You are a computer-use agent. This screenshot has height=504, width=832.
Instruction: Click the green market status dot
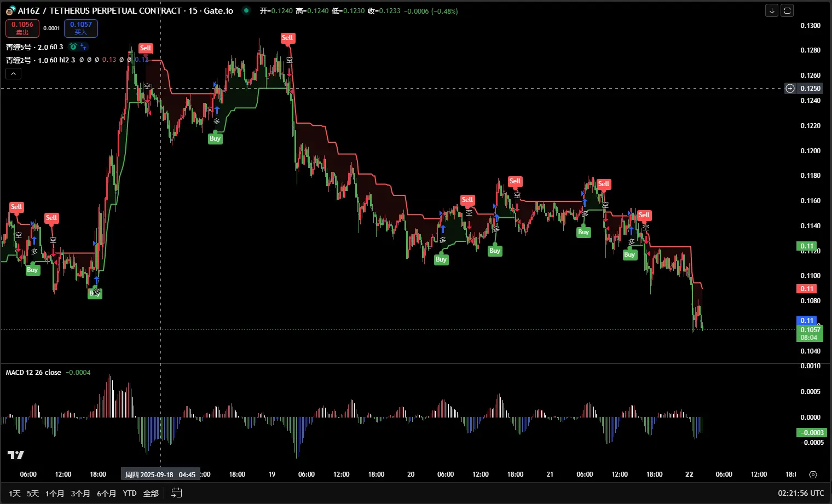[x=246, y=10]
